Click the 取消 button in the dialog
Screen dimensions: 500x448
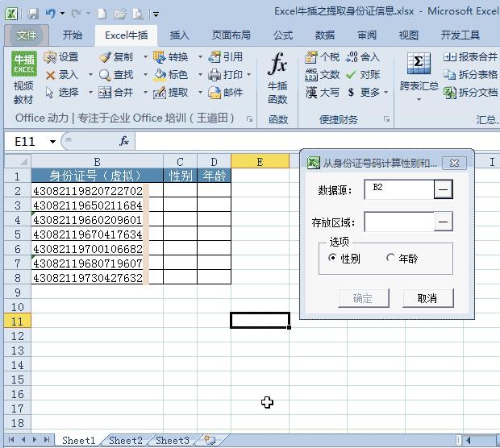428,298
